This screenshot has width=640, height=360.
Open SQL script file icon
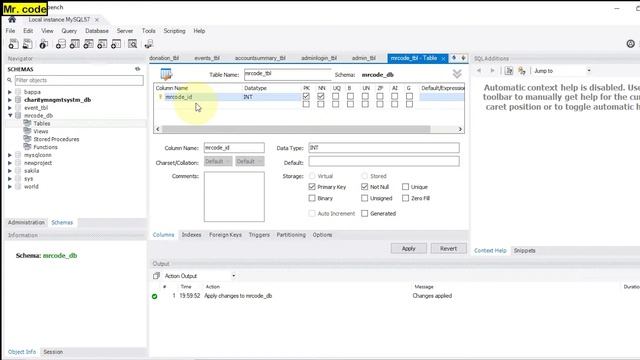[27, 44]
